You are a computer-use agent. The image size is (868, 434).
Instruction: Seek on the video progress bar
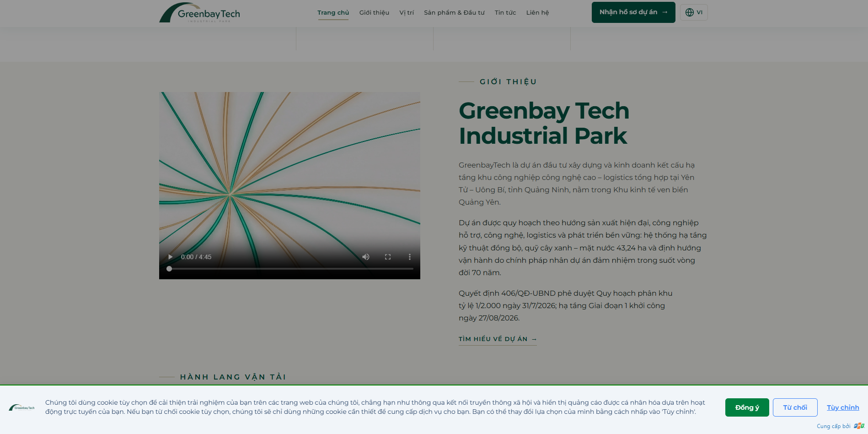coord(291,269)
